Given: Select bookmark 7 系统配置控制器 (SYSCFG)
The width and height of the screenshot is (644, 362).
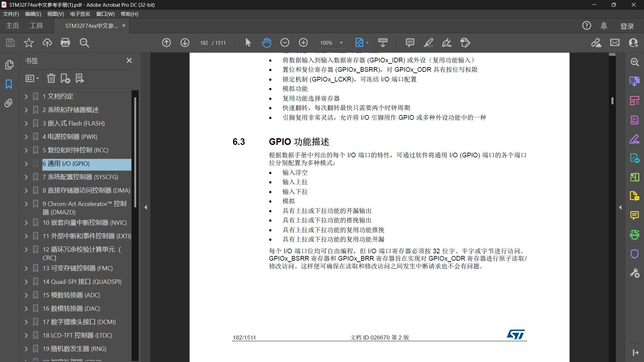Looking at the screenshot, I should (x=80, y=177).
